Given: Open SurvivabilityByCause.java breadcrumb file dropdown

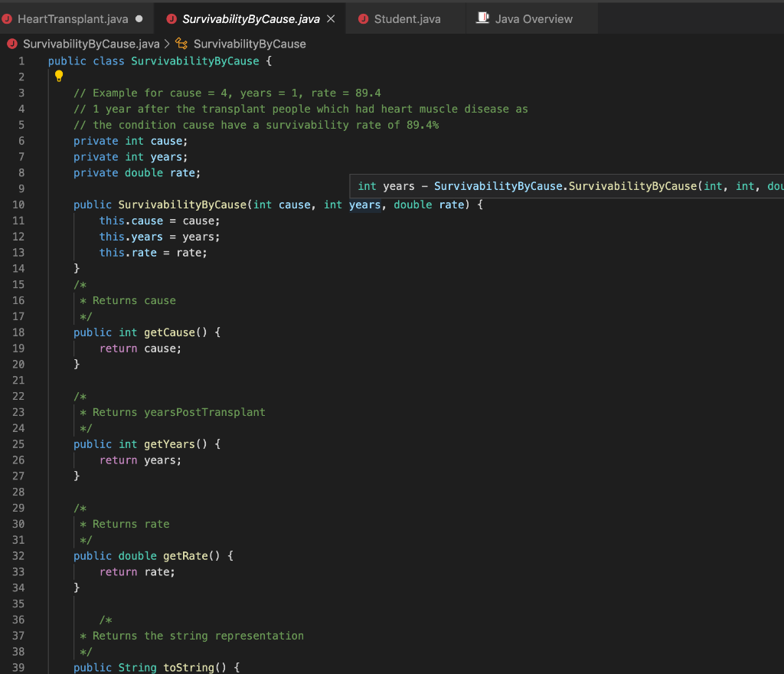Looking at the screenshot, I should [91, 44].
